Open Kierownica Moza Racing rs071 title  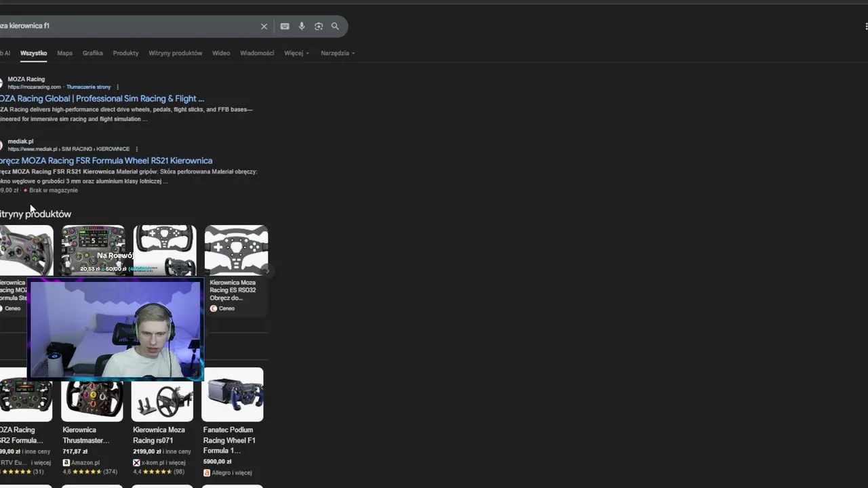159,435
